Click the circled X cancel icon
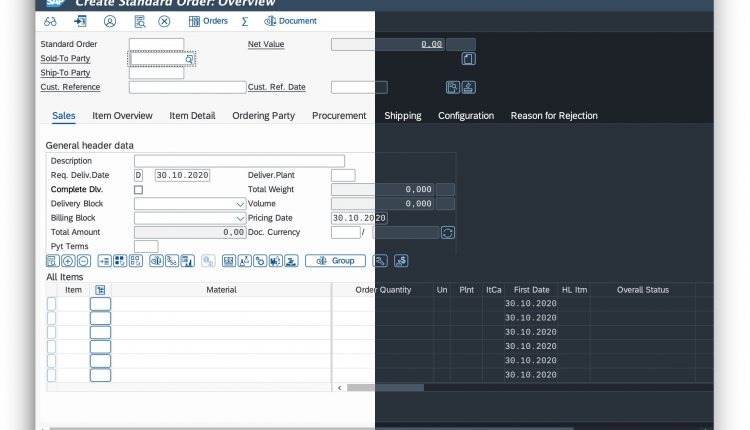This screenshot has height=430, width=750. coord(164,22)
